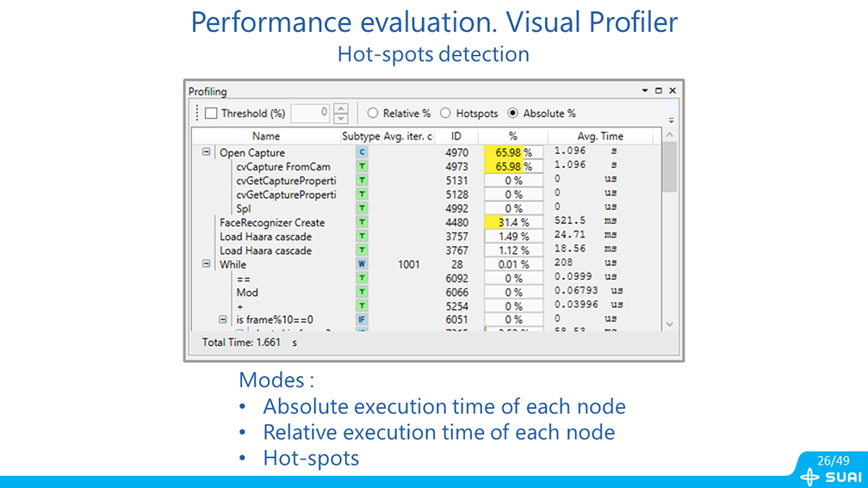868x488 pixels.
Task: Collapse the Open Capture tree node
Action: [206, 152]
